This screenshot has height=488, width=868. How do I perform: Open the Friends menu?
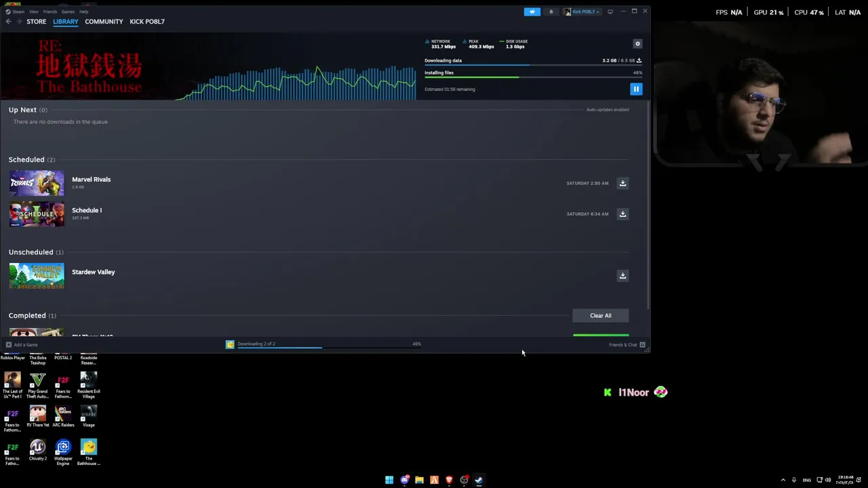[x=50, y=12]
